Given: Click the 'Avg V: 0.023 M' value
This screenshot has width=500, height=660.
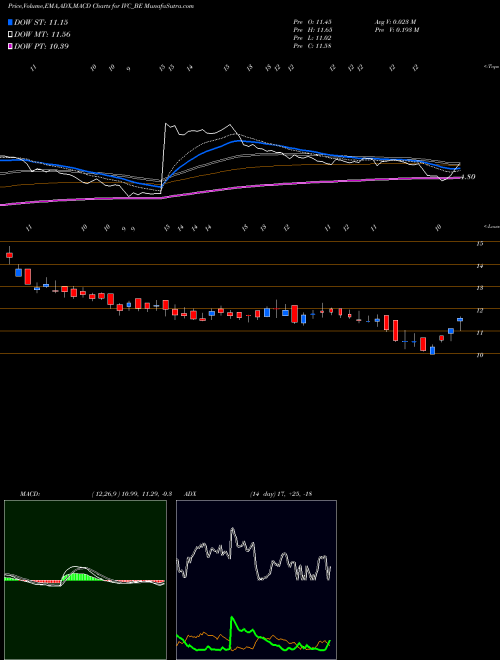Looking at the screenshot, I should point(395,22).
